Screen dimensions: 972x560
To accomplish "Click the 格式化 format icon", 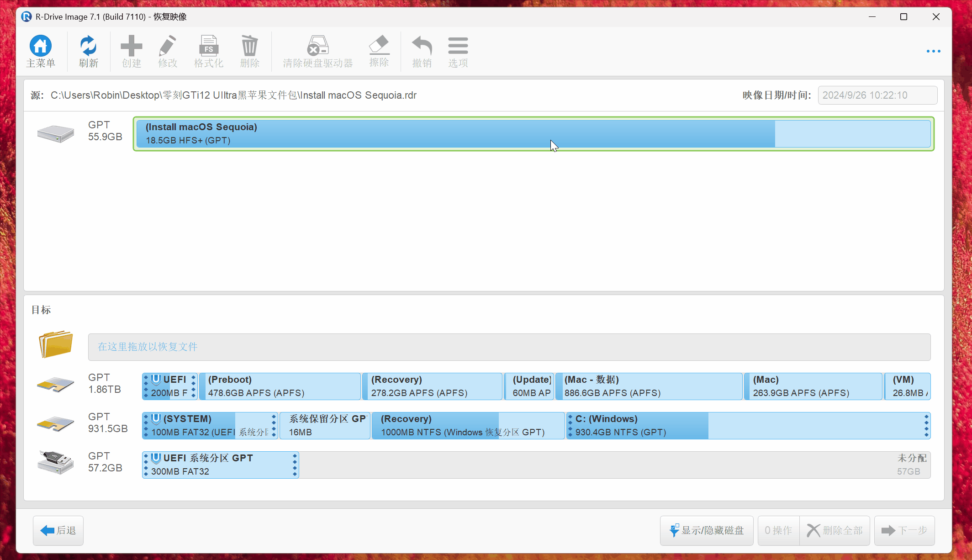I will click(x=208, y=46).
